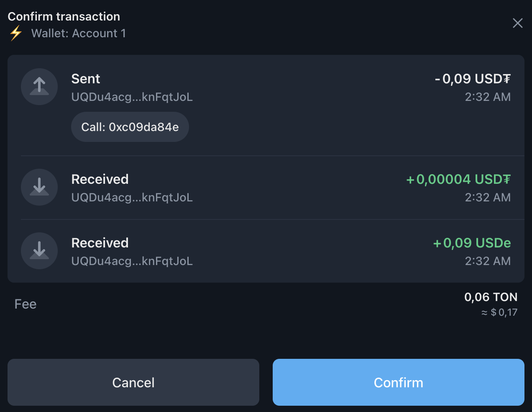
Task: Click the +0,00004 USDT received amount
Action: pos(458,179)
